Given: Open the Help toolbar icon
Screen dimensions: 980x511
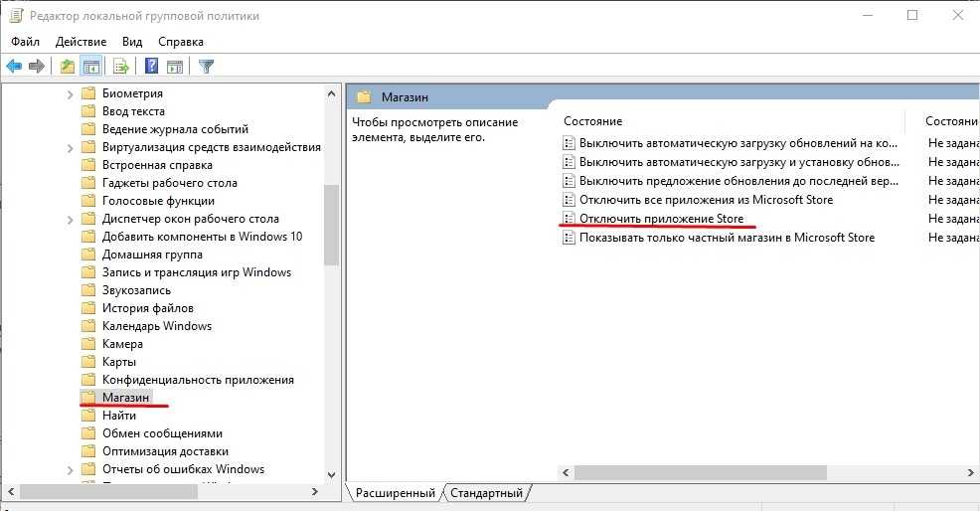Looking at the screenshot, I should click(x=152, y=66).
